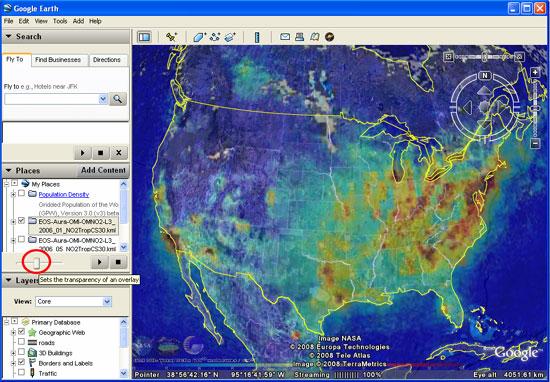Image resolution: width=550 pixels, height=382 pixels.
Task: Open the Population Density link
Action: pos(64,194)
